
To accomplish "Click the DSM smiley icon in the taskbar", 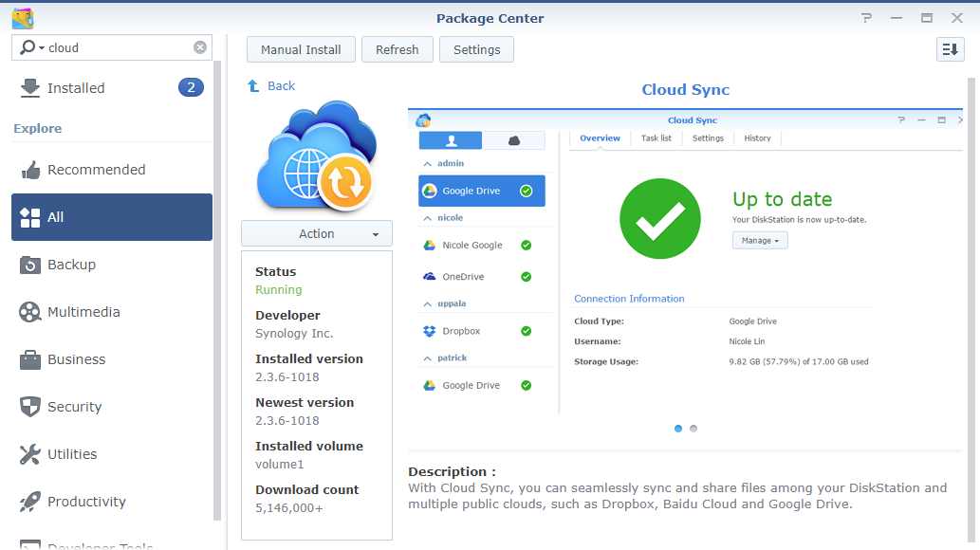I will coord(22,17).
